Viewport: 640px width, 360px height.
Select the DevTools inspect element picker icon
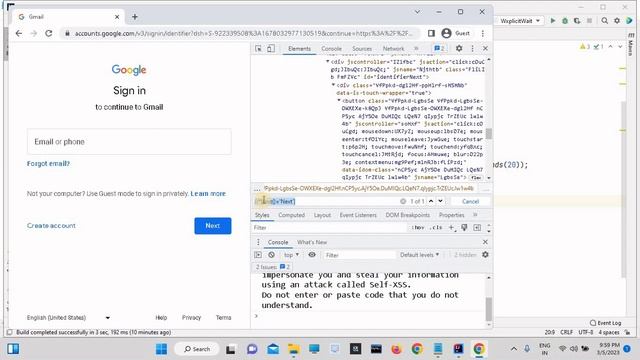pyautogui.click(x=258, y=49)
